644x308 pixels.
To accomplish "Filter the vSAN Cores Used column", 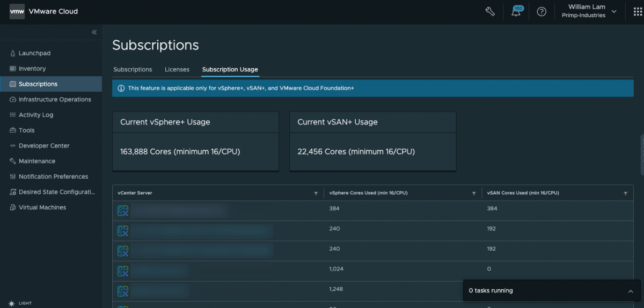I will (x=626, y=193).
